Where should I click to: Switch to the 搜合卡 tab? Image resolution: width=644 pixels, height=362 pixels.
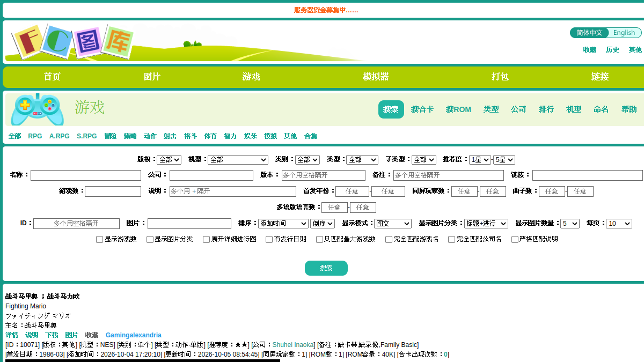[422, 109]
